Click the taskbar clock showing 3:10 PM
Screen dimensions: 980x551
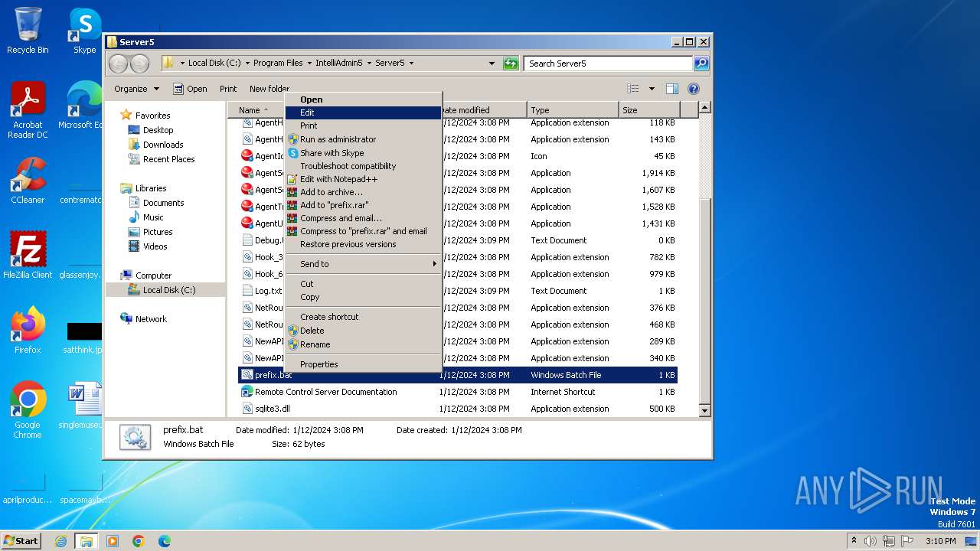pos(940,541)
